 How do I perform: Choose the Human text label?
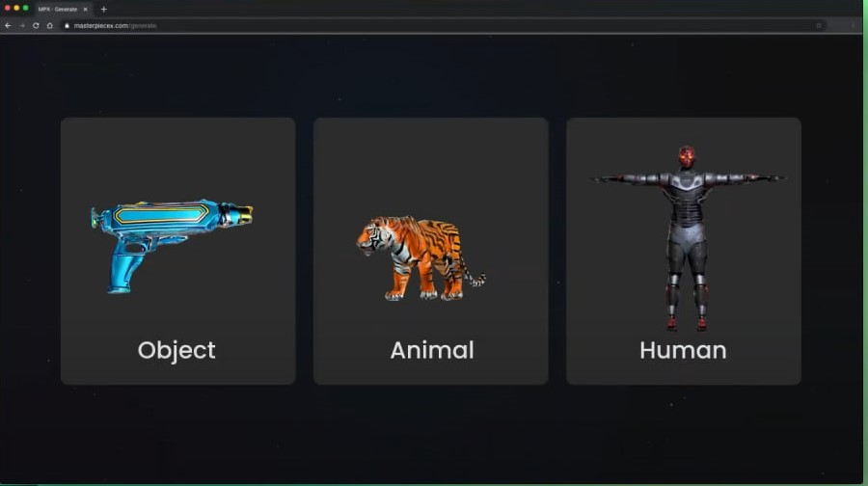pos(683,350)
